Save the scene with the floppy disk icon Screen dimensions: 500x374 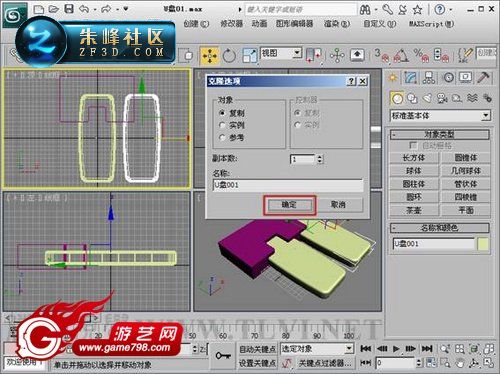point(69,9)
